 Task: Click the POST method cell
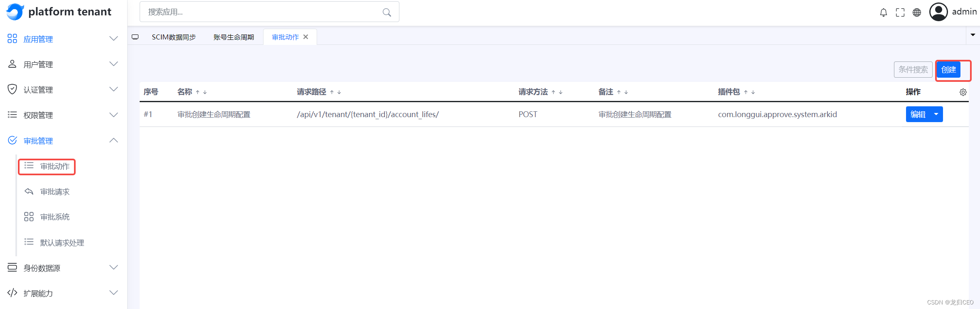(x=528, y=114)
